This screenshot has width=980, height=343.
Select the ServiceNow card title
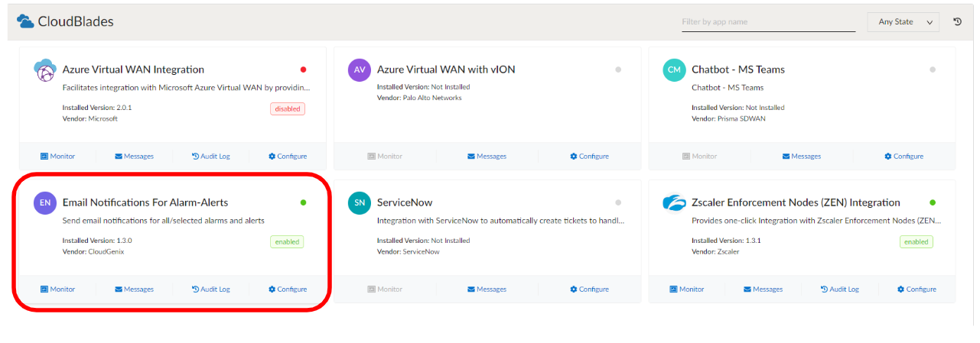(x=405, y=202)
